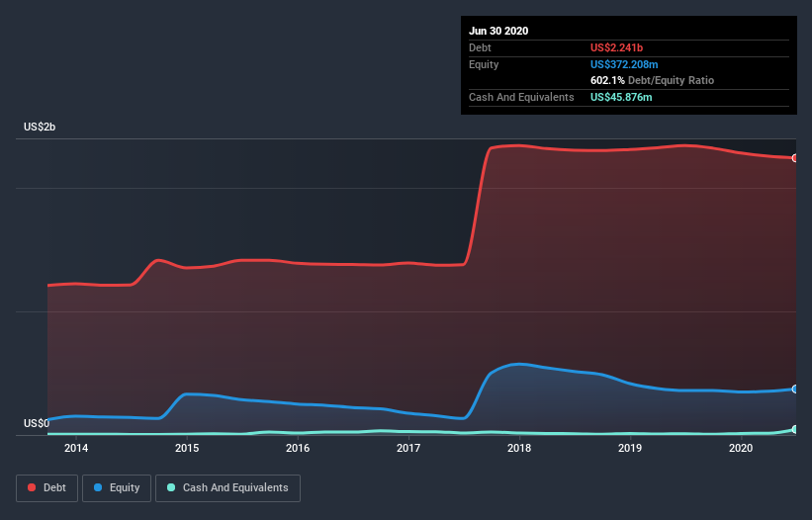Click the 2015 x-axis label
812x520 pixels.
pyautogui.click(x=187, y=448)
